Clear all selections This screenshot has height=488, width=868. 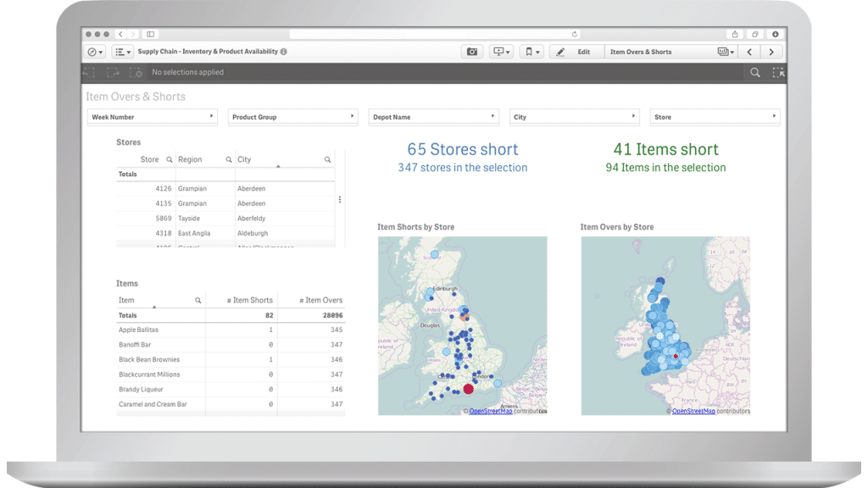(136, 72)
